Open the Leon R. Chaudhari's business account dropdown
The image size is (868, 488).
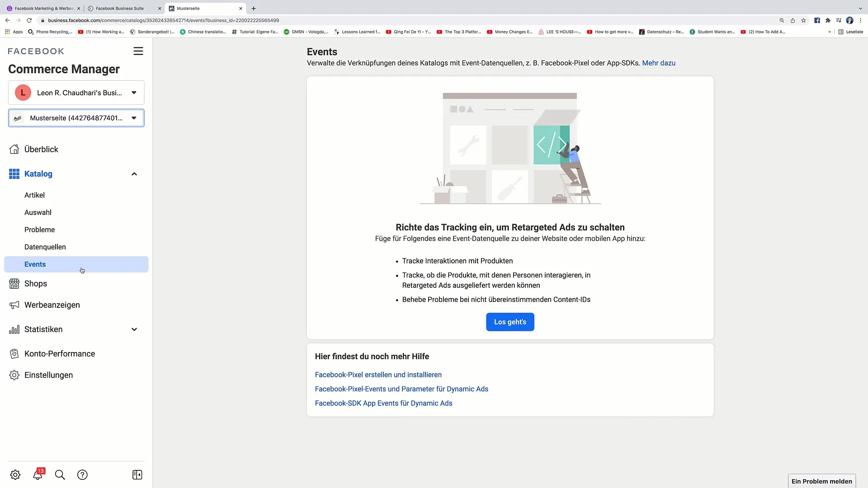[x=76, y=93]
